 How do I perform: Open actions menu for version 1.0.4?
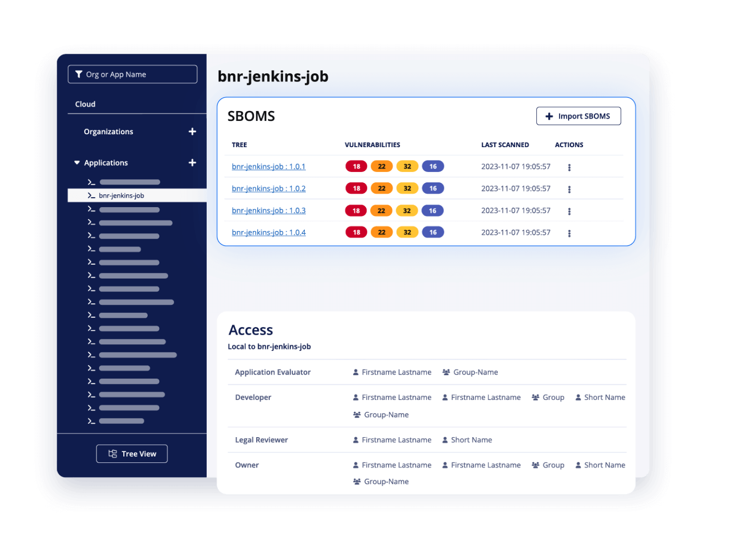(569, 233)
